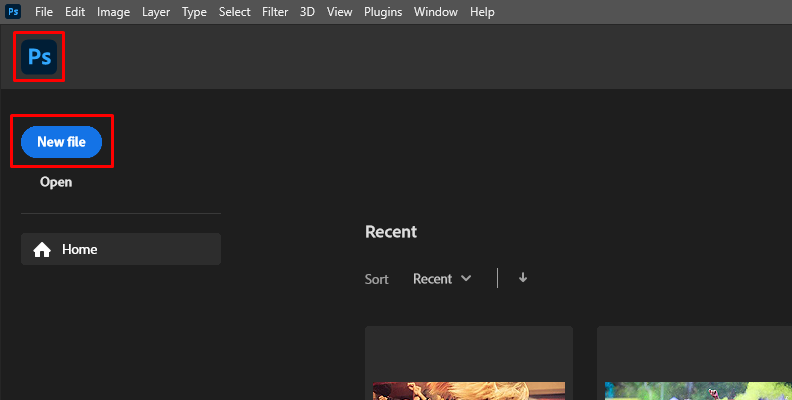The height and width of the screenshot is (400, 792).
Task: Open the first recent file thumbnail
Action: point(469,363)
